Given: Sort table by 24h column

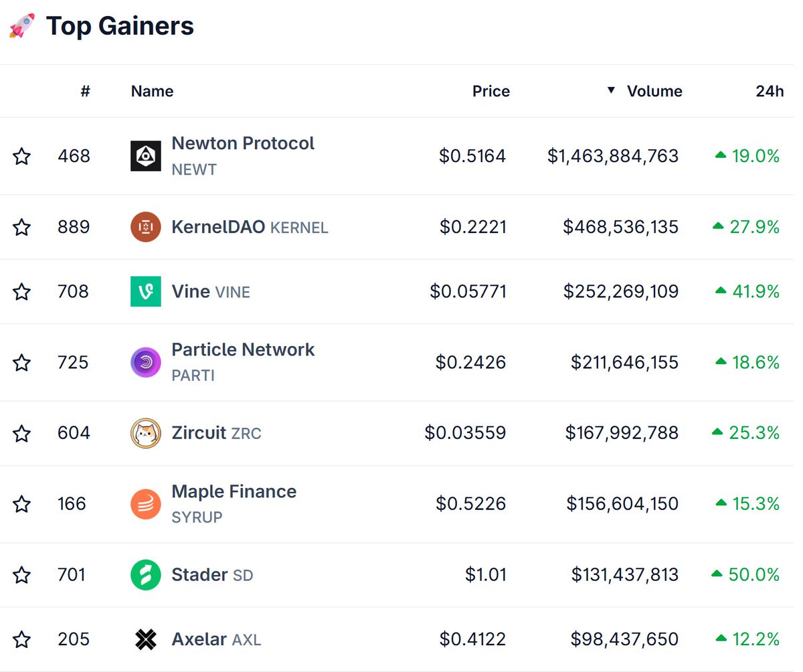Looking at the screenshot, I should 770,92.
